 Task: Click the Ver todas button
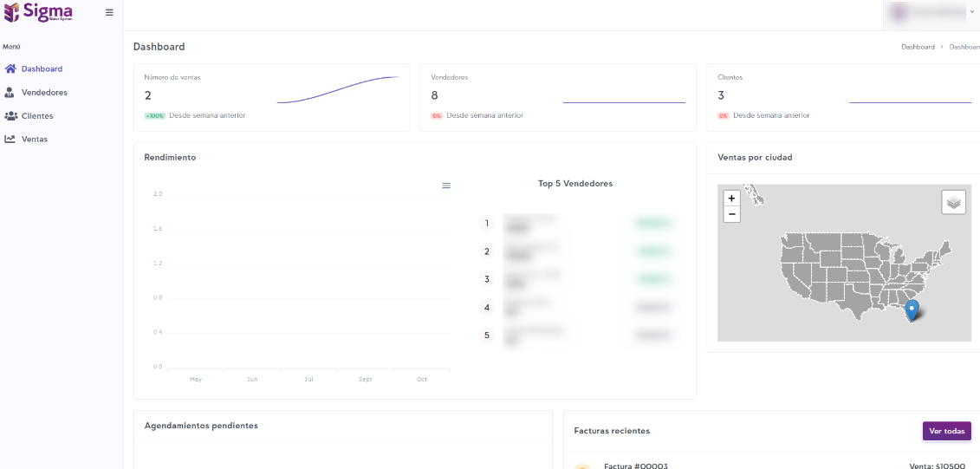click(x=946, y=431)
